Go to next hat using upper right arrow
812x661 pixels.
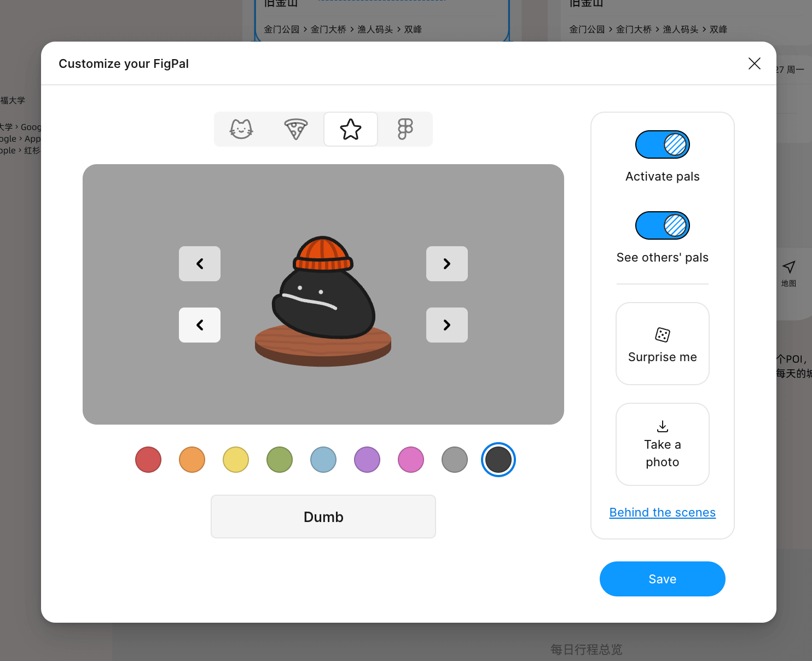pos(447,264)
